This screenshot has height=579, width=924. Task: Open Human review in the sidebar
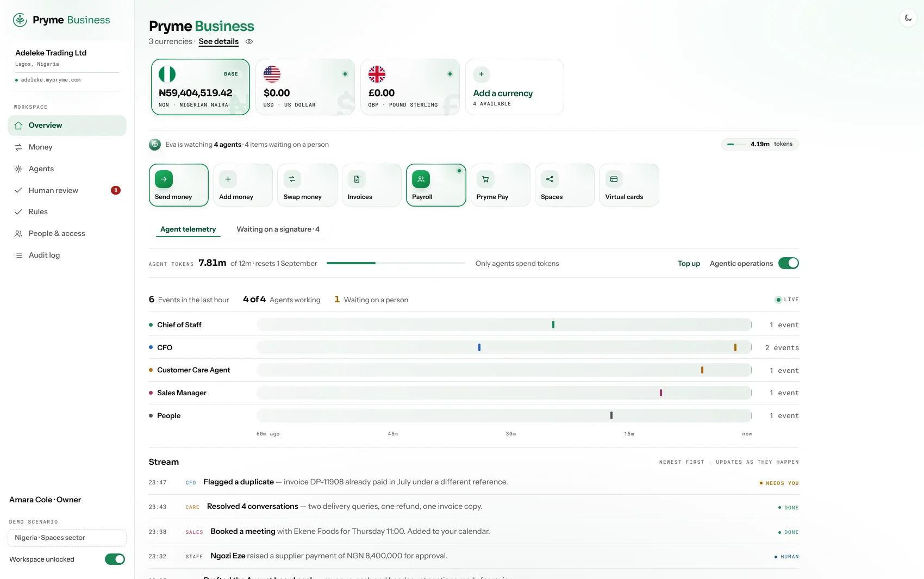coord(67,190)
